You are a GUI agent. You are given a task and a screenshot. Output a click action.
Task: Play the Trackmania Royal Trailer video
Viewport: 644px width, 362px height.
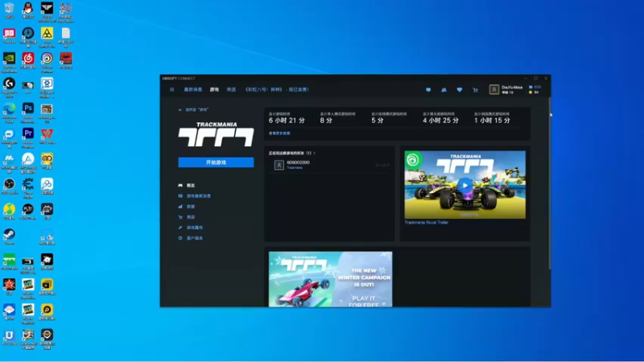tap(465, 185)
